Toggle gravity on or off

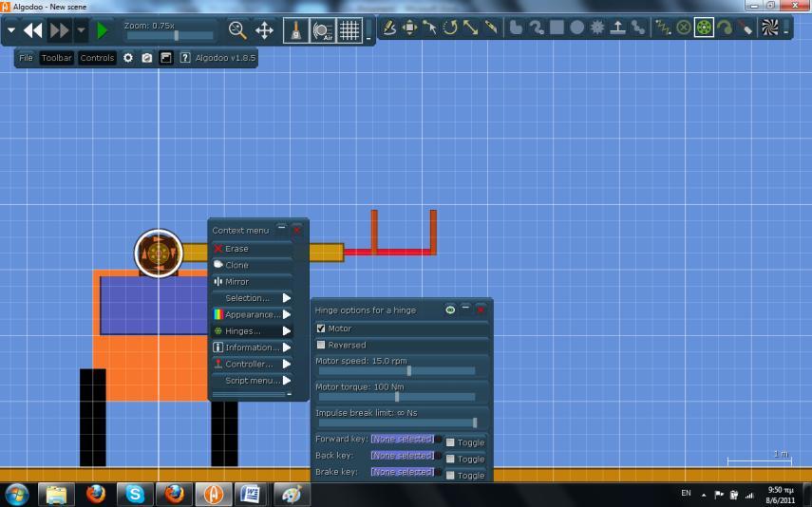tap(295, 30)
